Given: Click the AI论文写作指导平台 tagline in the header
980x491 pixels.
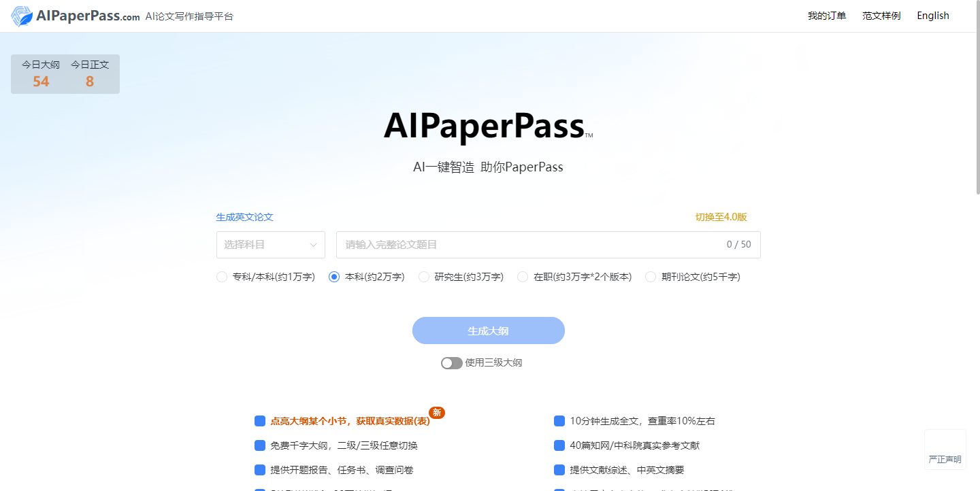Looking at the screenshot, I should point(189,16).
